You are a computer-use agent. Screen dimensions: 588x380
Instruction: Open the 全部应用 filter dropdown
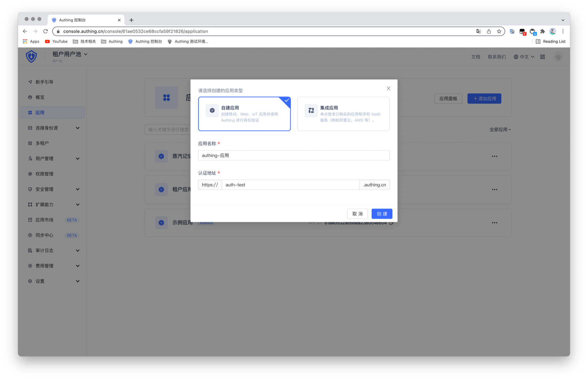tap(500, 129)
